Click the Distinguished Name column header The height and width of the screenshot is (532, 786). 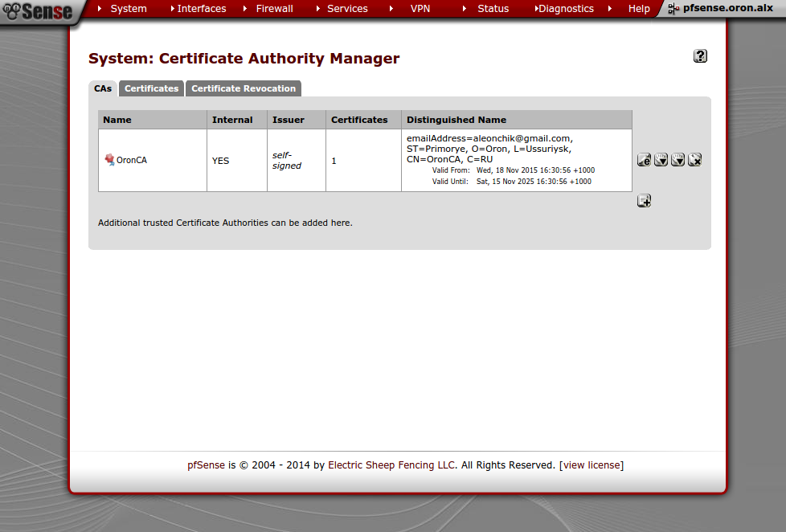click(x=517, y=120)
